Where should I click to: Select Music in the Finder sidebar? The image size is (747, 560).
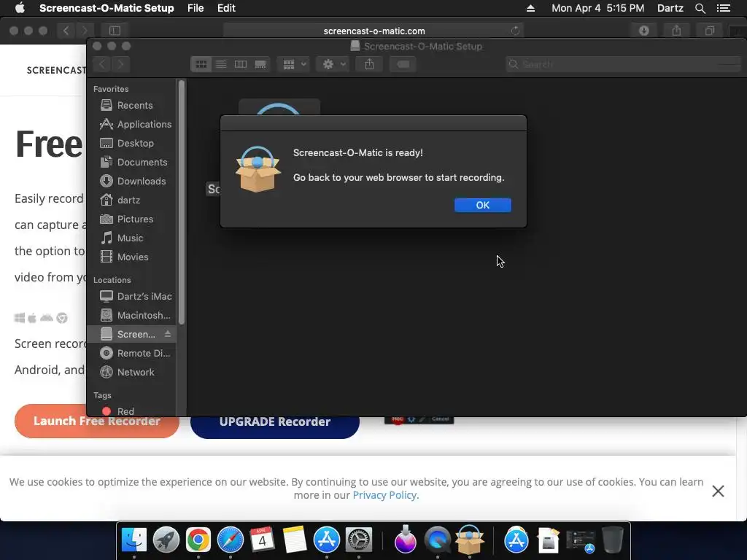[131, 238]
